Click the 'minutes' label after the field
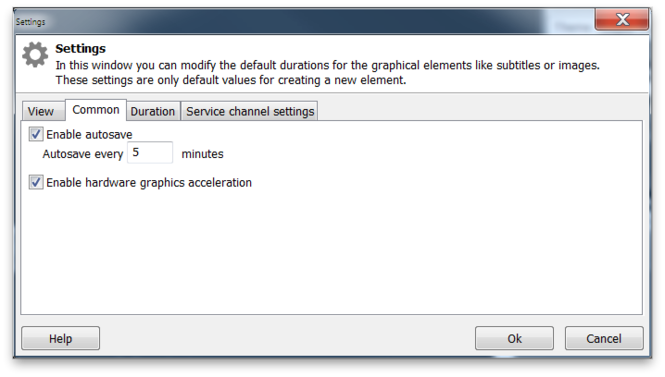Viewport: 665px width, 377px height. tap(202, 154)
